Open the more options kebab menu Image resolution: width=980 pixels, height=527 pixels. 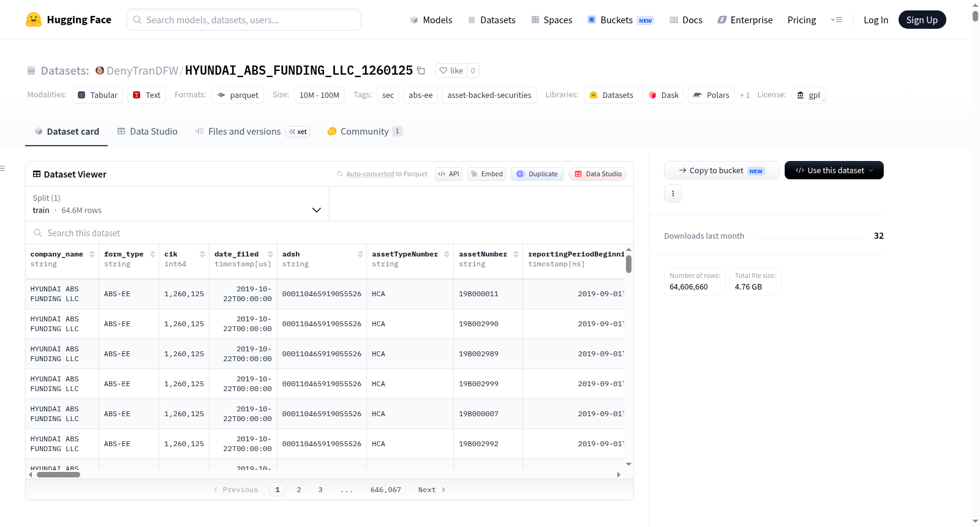pyautogui.click(x=673, y=193)
